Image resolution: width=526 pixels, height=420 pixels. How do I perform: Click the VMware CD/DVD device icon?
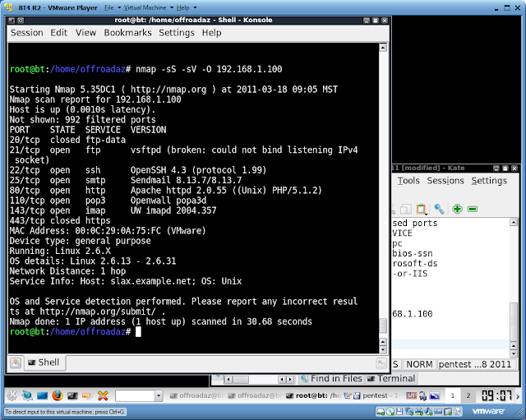tap(390, 411)
